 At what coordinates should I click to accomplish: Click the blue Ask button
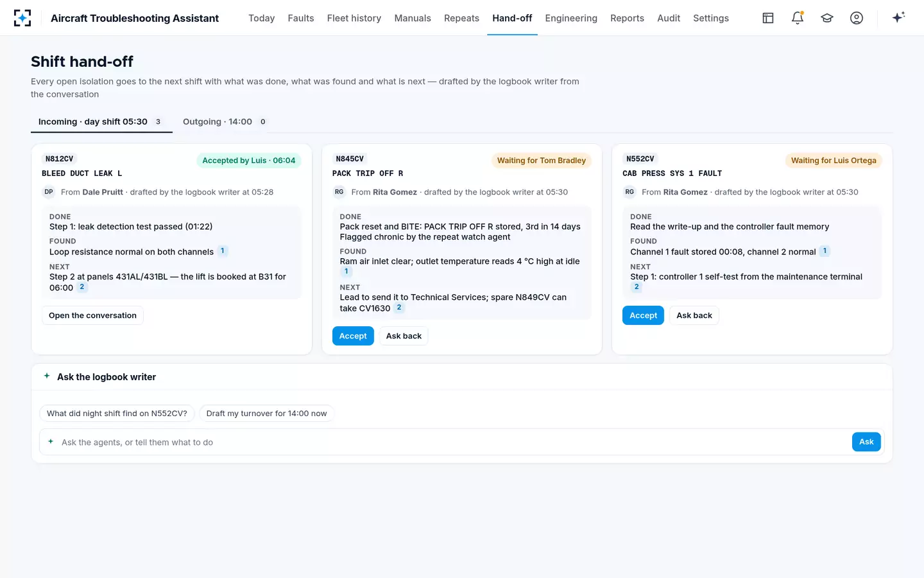[866, 442]
